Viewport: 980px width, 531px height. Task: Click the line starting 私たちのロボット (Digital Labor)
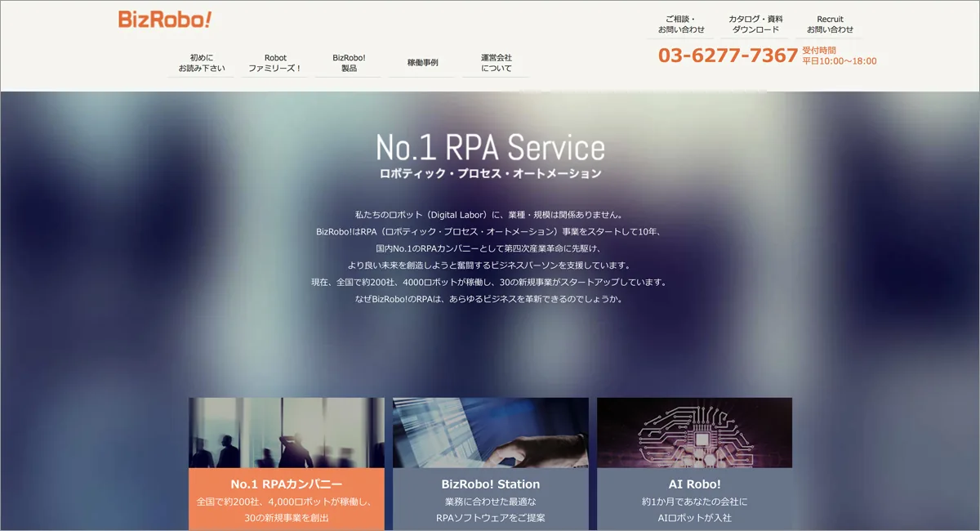point(490,215)
